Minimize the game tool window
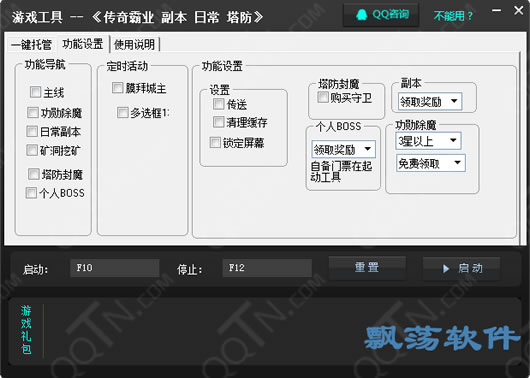The height and width of the screenshot is (378, 530). pos(496,10)
